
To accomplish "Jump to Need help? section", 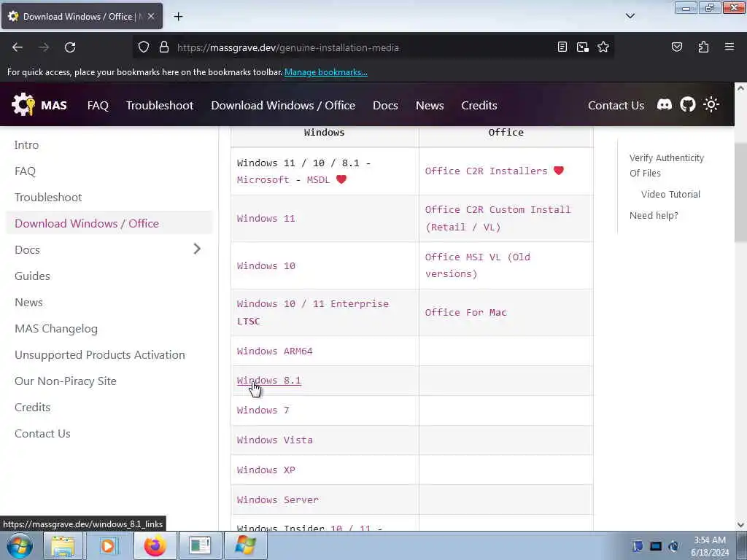I will pyautogui.click(x=654, y=215).
